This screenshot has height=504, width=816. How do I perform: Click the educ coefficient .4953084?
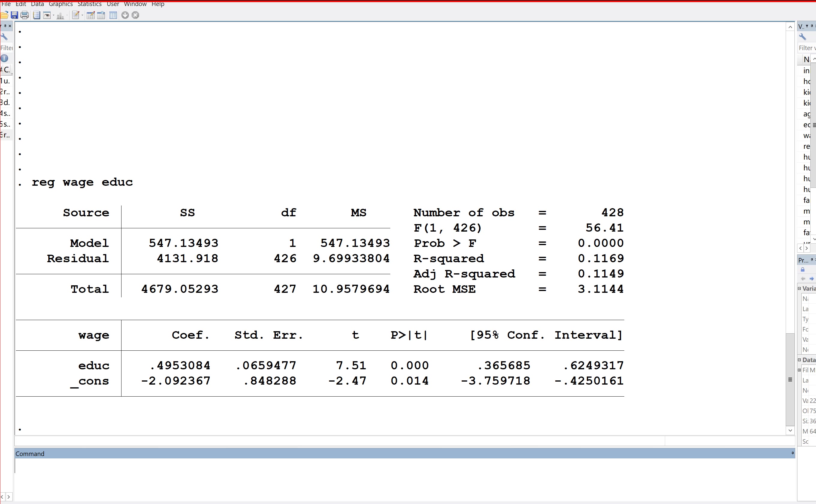(x=180, y=365)
